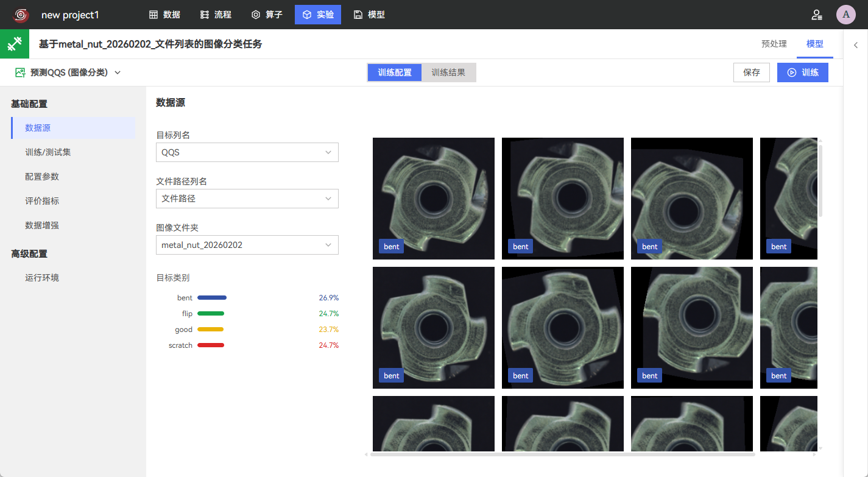
Task: Switch to the 训练结果 tab
Action: 448,72
